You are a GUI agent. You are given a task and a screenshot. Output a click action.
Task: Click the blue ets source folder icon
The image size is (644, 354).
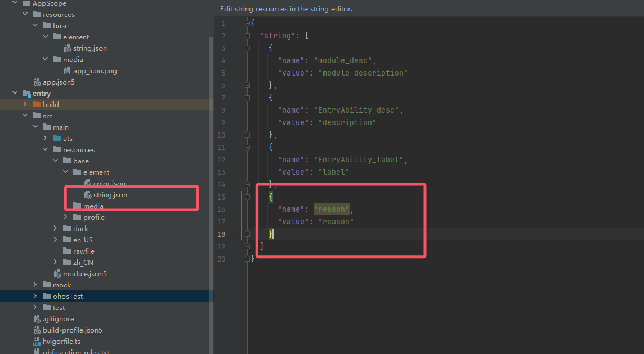click(x=57, y=138)
